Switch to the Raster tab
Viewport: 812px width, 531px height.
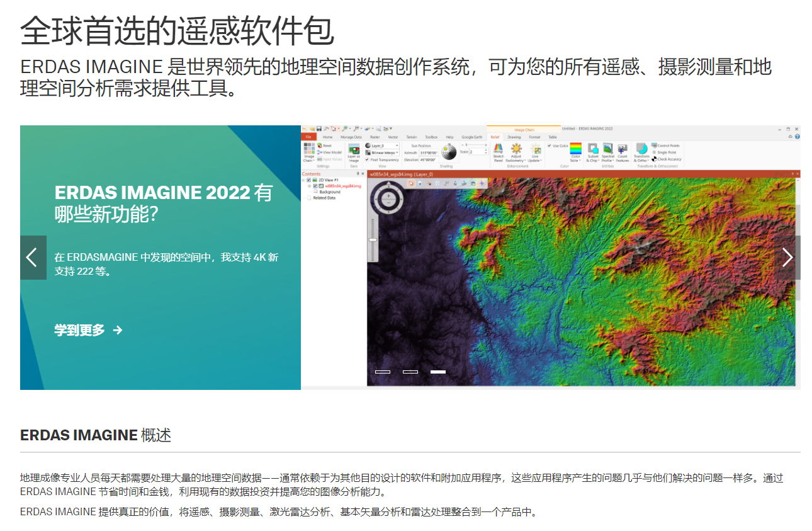pyautogui.click(x=375, y=137)
